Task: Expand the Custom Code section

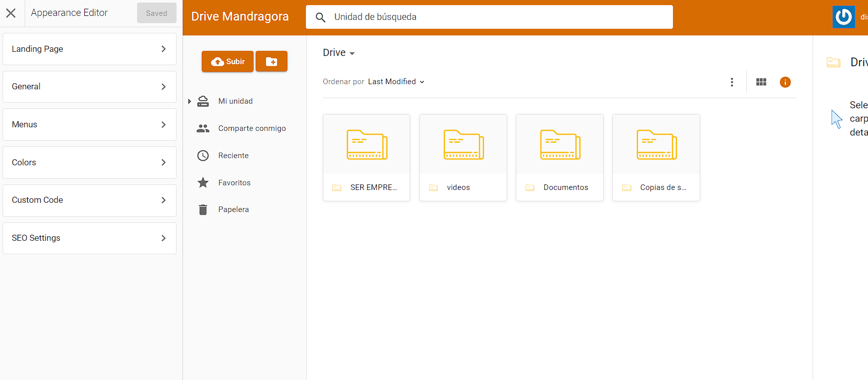Action: [x=89, y=200]
